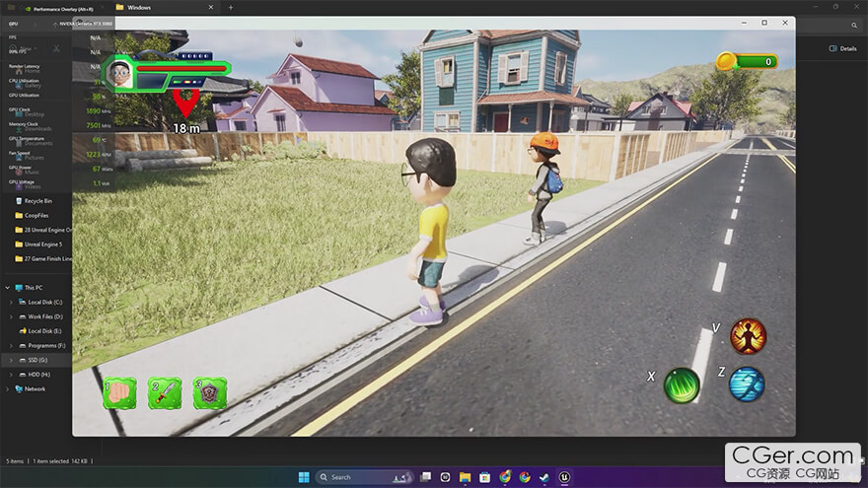Image resolution: width=868 pixels, height=488 pixels.
Task: Click the player portrait avatar
Action: pos(119,74)
